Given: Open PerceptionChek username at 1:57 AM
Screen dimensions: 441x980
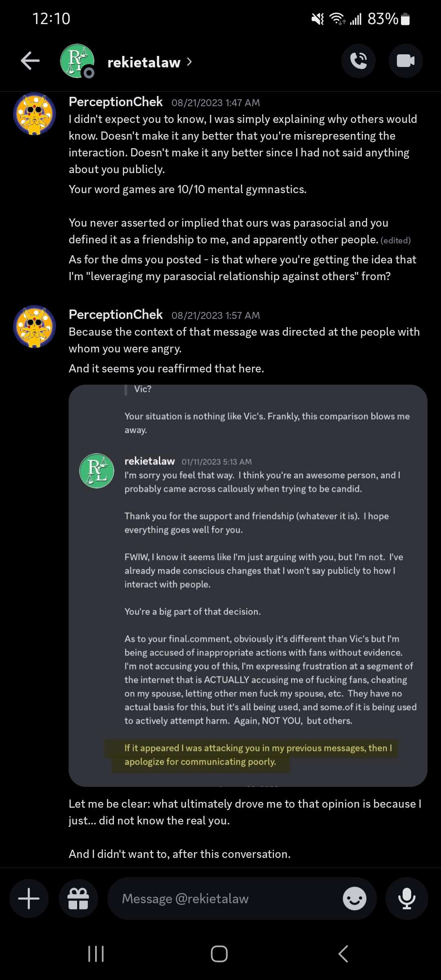Looking at the screenshot, I should pyautogui.click(x=116, y=314).
